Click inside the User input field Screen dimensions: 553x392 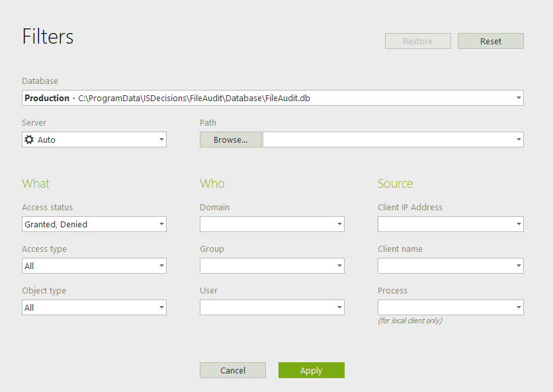coord(266,307)
